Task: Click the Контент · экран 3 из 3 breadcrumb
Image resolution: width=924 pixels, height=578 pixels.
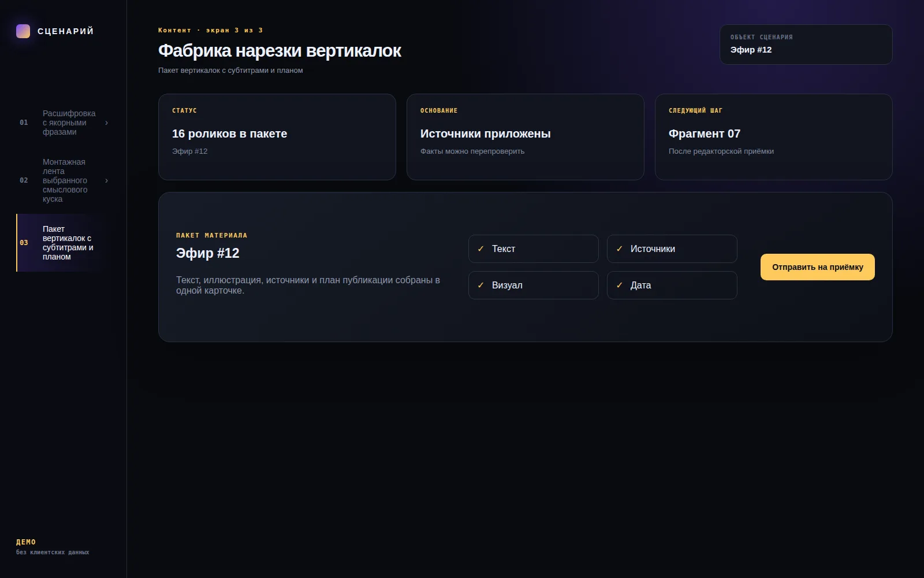Action: (211, 30)
